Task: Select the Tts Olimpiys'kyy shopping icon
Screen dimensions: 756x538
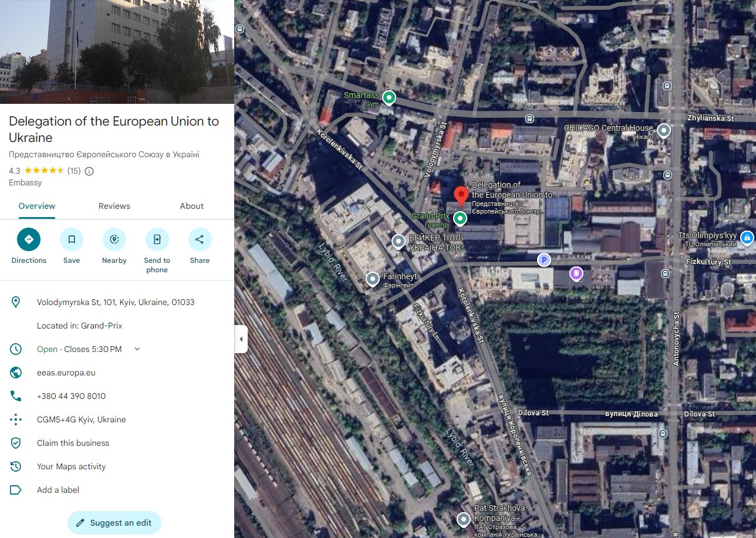Action: pyautogui.click(x=747, y=238)
